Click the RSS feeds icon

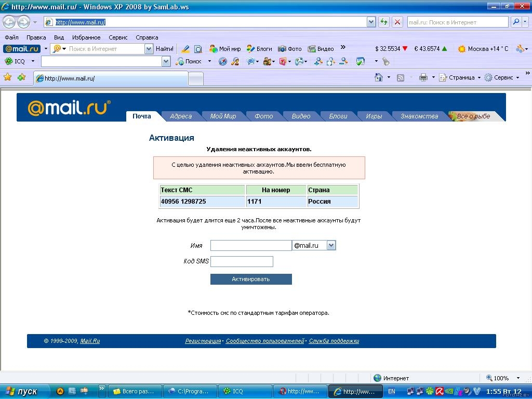point(401,78)
